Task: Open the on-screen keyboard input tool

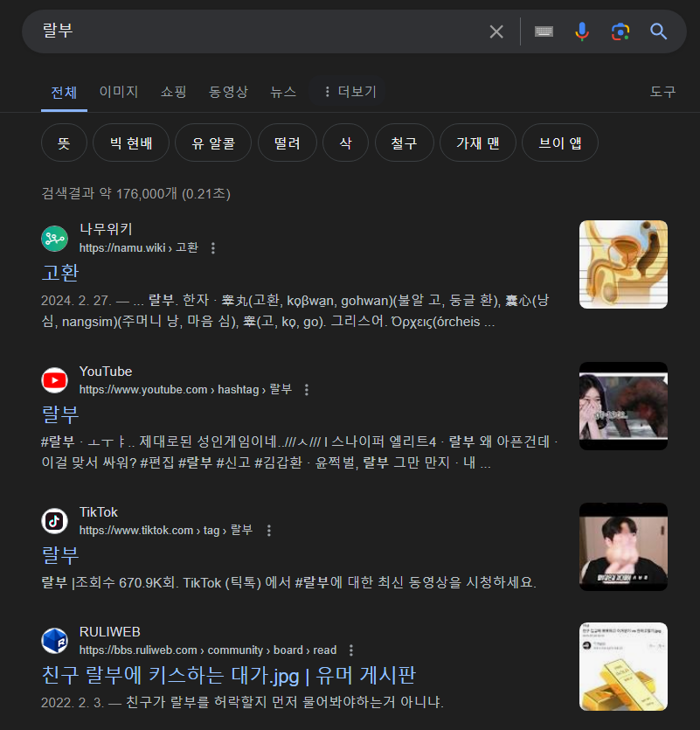Action: 544,31
